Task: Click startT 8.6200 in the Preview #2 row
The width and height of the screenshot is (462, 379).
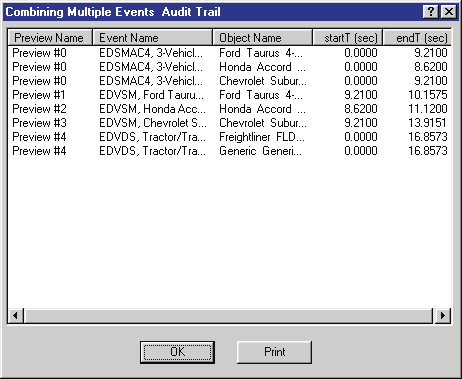Action: pyautogui.click(x=361, y=109)
